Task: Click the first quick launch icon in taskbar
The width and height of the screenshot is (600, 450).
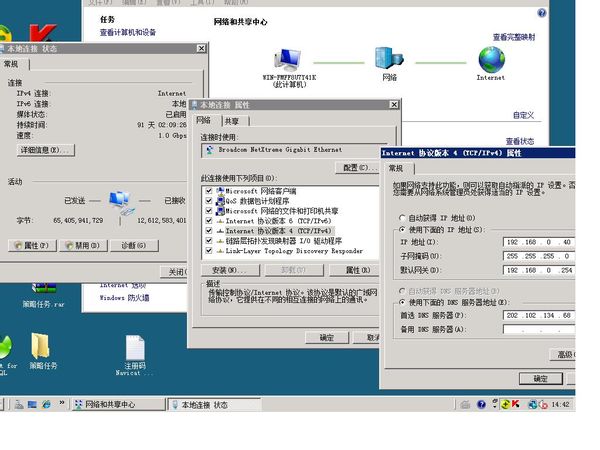Action: click(19, 404)
